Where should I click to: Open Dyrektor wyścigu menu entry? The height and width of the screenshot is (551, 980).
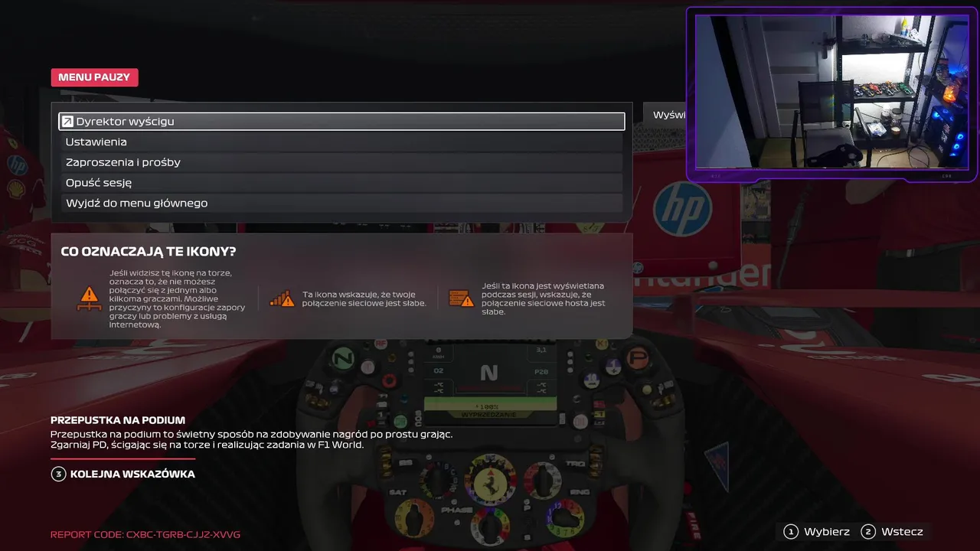(341, 122)
